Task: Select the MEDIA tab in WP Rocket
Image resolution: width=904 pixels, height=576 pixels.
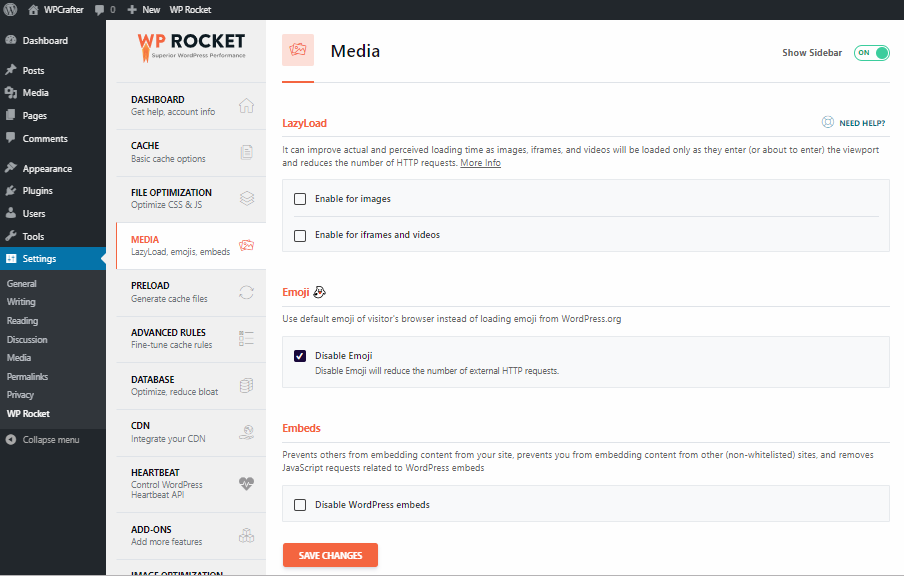Action: [191, 246]
